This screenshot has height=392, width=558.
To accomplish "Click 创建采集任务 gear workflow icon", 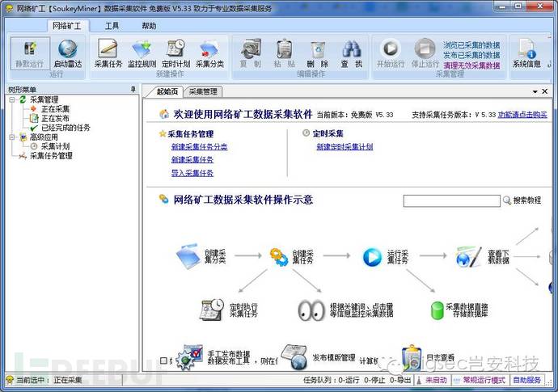I will click(x=279, y=257).
